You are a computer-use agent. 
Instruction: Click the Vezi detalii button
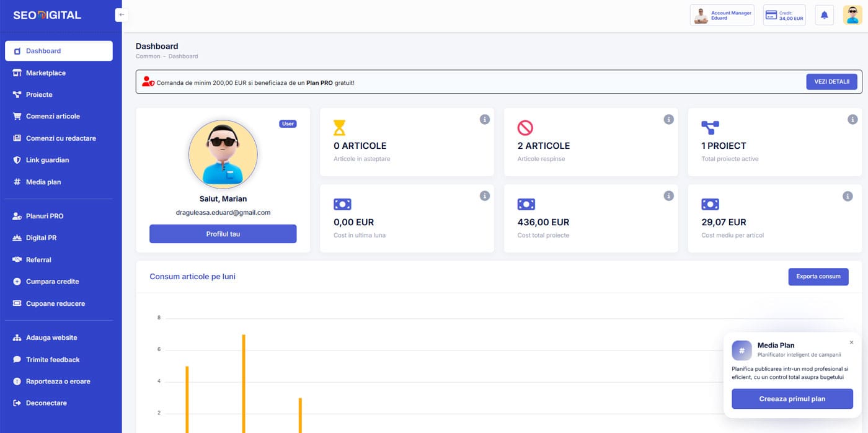pyautogui.click(x=831, y=82)
